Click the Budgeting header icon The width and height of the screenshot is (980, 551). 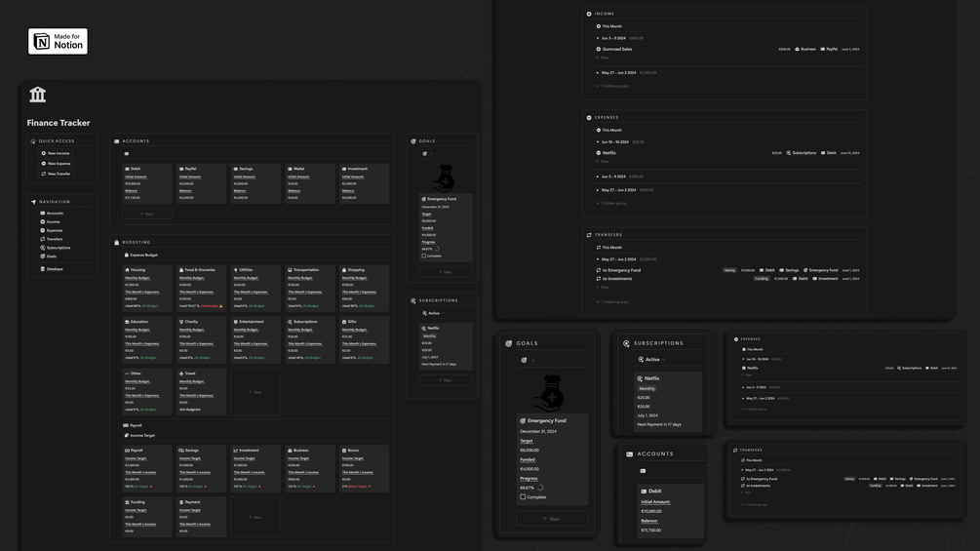click(117, 243)
